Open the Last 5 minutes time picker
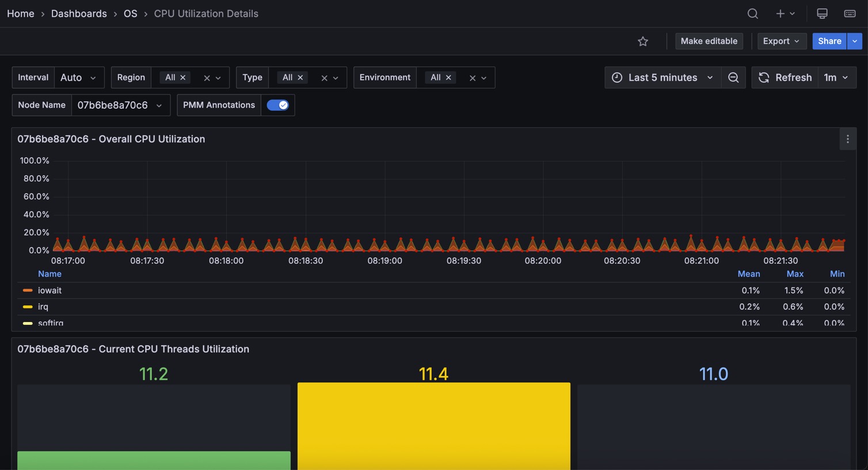Screen dimensions: 868x470 (663, 77)
